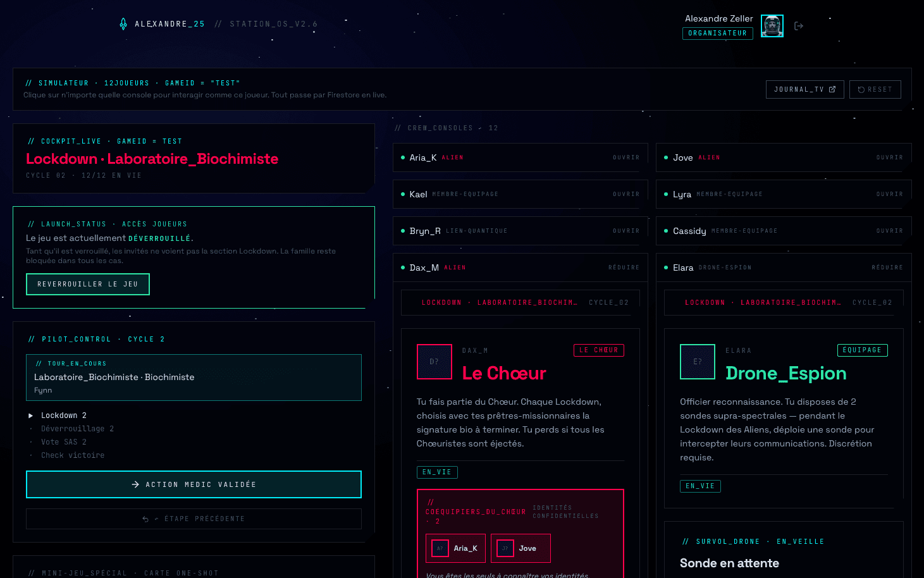Click Dax_M D? avatar tile
Screen dimensions: 924x578
pos(434,362)
